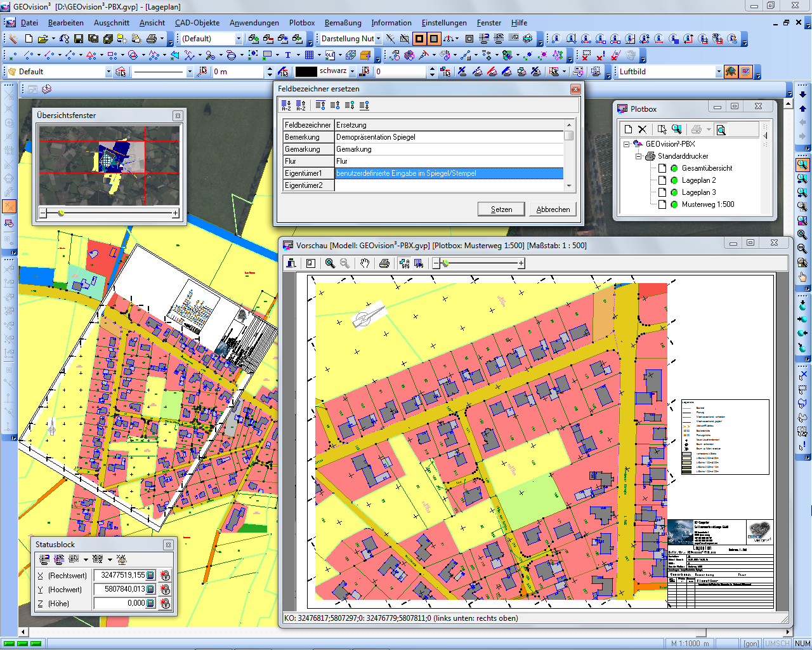
Task: Open the Datei menu
Action: tap(29, 23)
